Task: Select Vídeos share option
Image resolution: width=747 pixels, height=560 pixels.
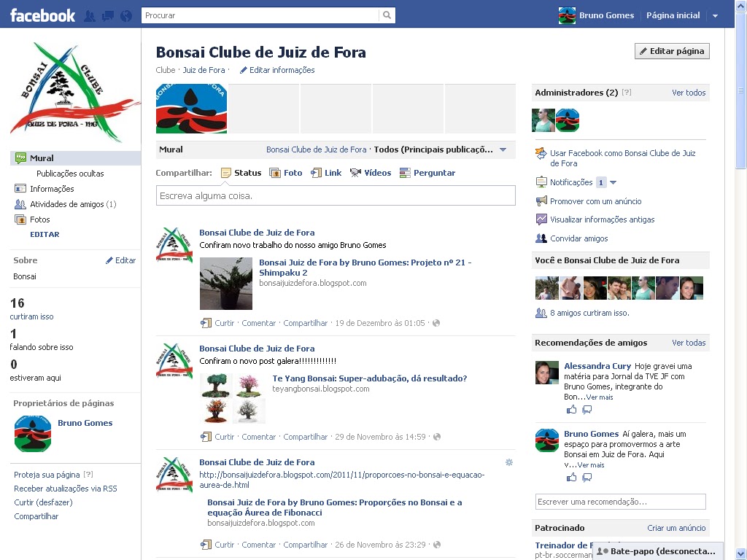Action: click(371, 173)
